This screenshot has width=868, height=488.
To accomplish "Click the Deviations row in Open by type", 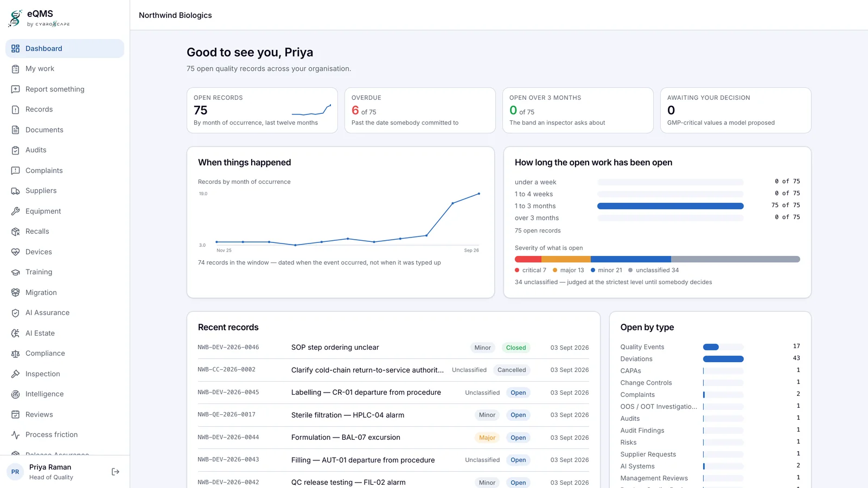I will point(710,359).
